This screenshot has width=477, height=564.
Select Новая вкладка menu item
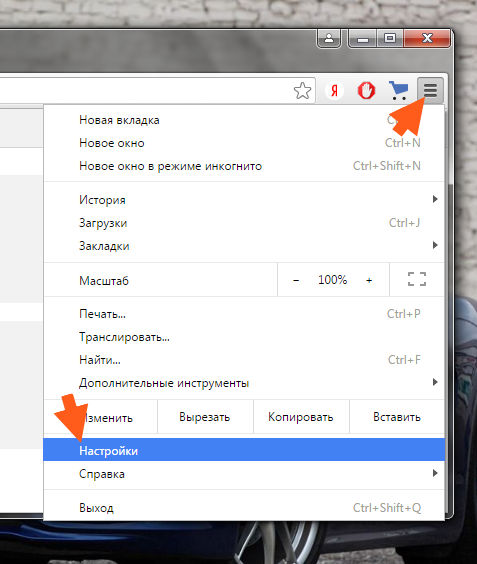click(x=244, y=120)
